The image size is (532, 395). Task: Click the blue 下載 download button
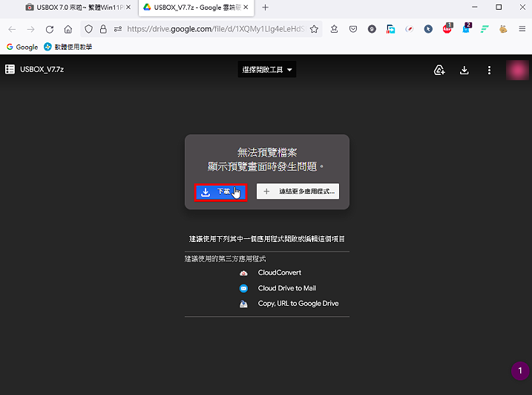point(220,192)
